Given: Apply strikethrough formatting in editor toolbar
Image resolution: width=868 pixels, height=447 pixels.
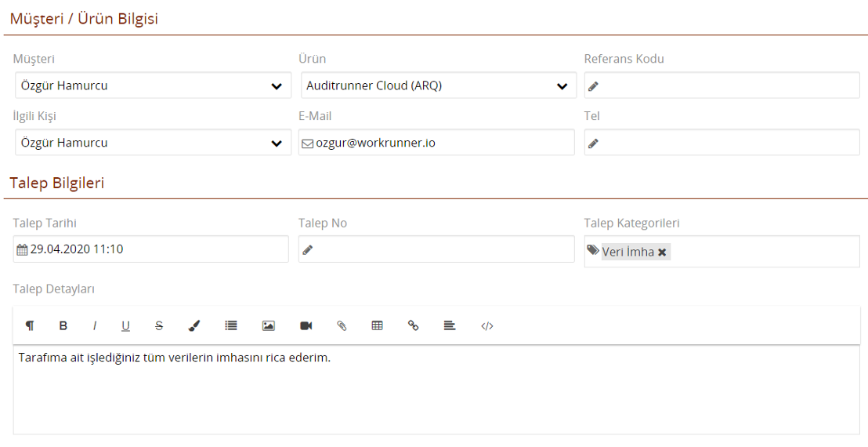Looking at the screenshot, I should click(x=159, y=325).
